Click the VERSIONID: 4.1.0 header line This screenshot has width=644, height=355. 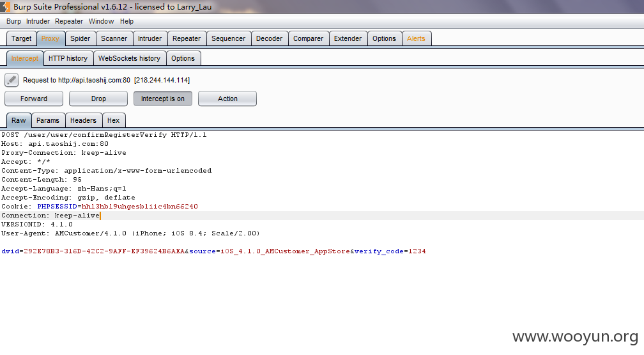36,225
